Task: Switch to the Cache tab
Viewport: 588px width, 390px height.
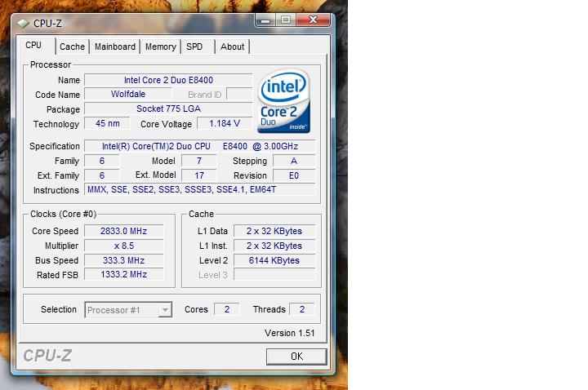Action: 72,47
